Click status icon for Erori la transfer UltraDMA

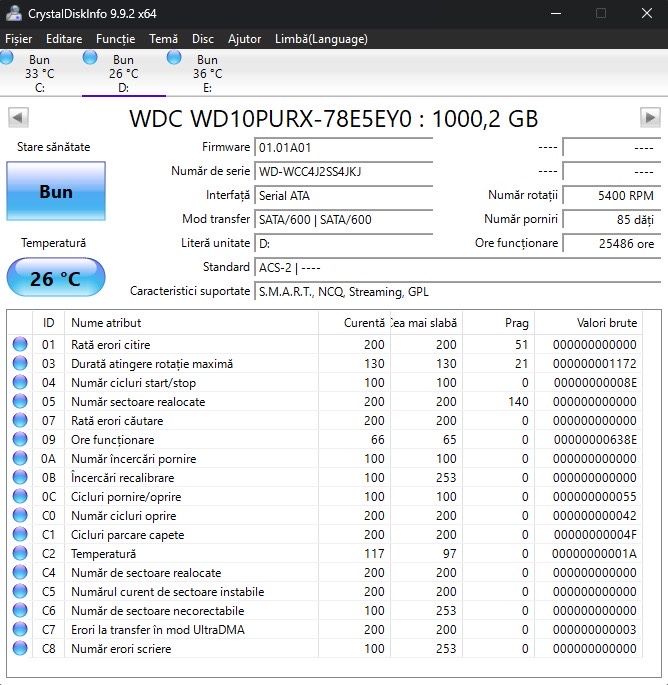click(x=20, y=630)
